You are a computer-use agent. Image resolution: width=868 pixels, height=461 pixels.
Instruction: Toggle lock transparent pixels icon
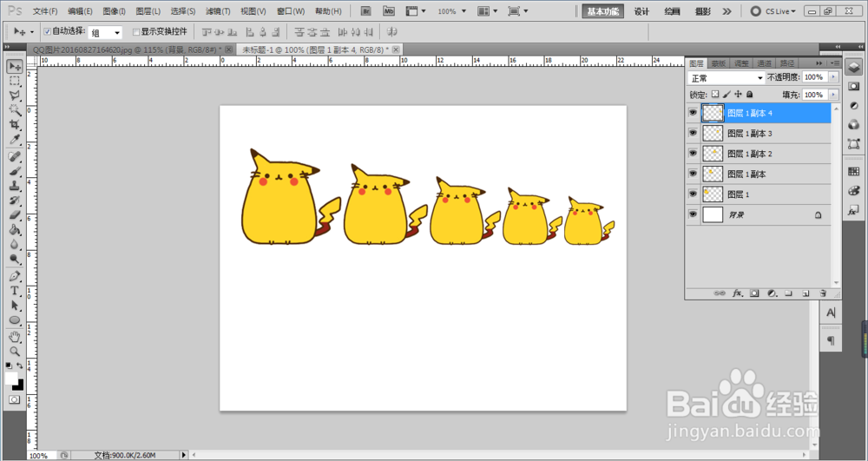715,95
